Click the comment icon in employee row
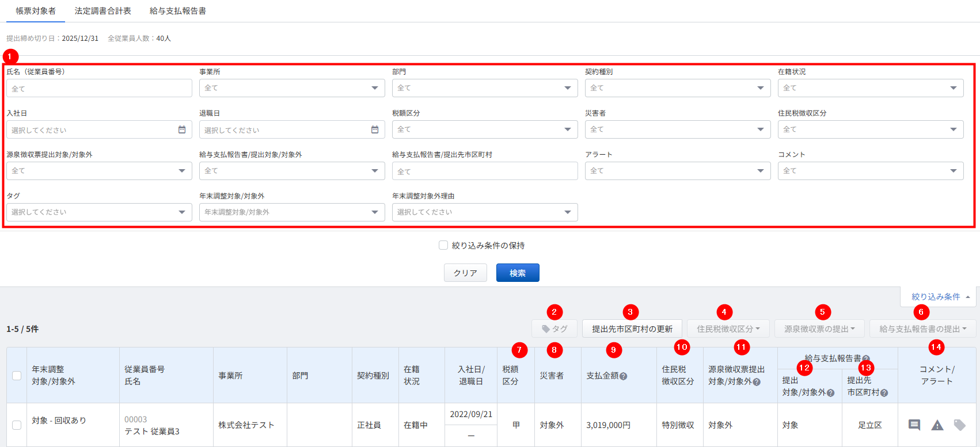Screen dimensions: 980x447 click(x=914, y=425)
